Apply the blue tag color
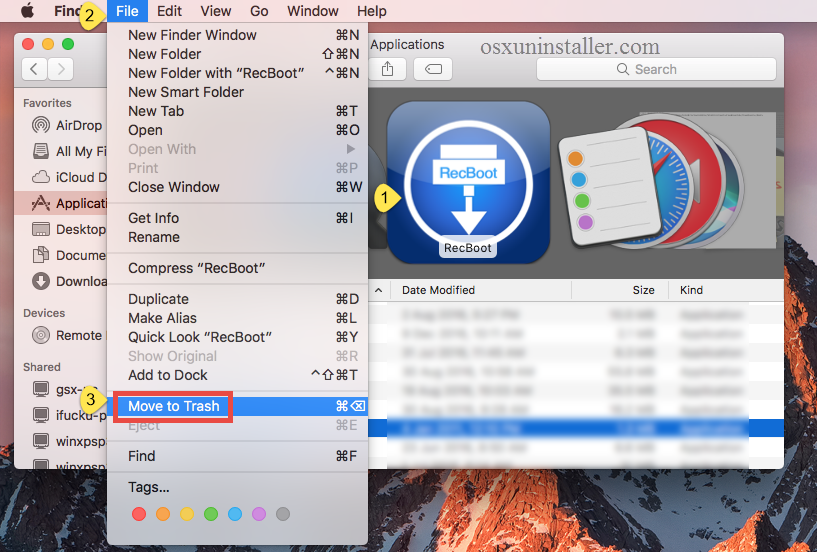The width and height of the screenshot is (817, 552). (235, 514)
